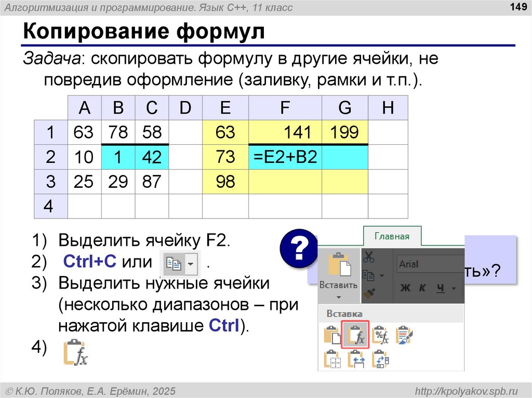Click cell F1 with value 141

pos(285,132)
